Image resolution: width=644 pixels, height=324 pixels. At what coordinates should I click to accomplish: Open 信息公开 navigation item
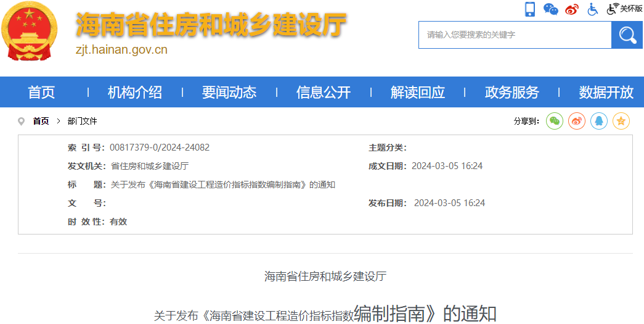point(324,93)
